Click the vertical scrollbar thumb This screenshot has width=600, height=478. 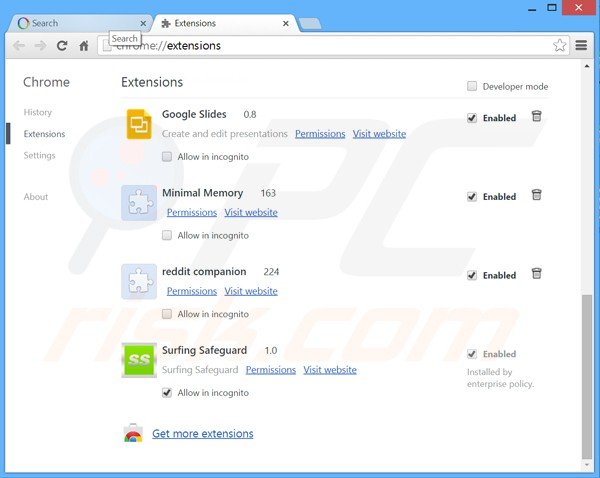587,376
